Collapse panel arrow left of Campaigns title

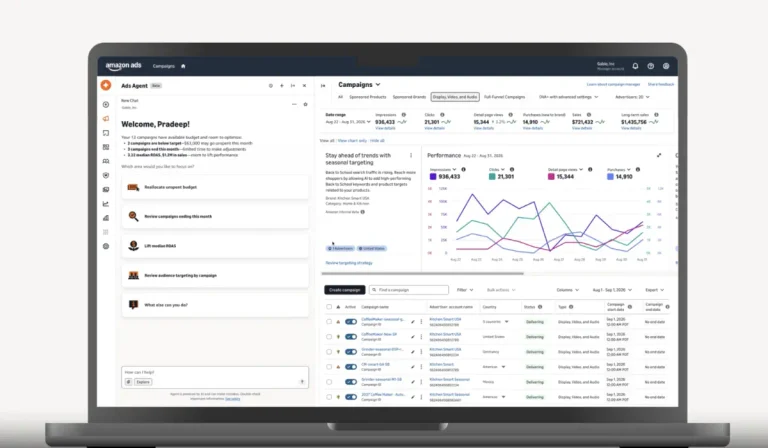[323, 86]
